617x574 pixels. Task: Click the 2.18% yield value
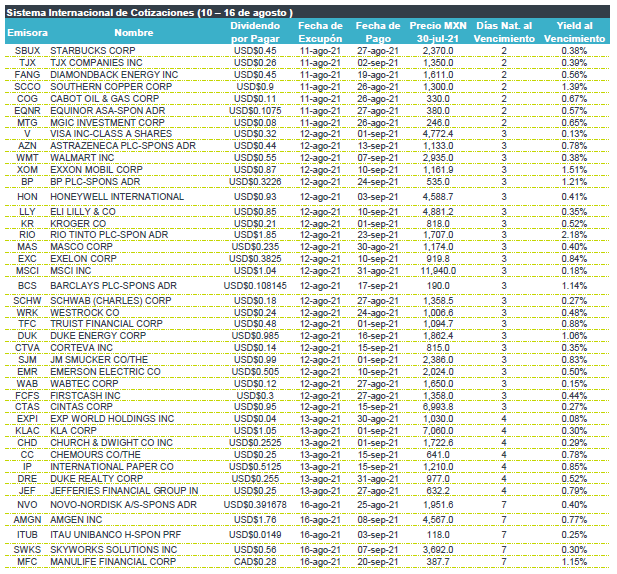(574, 235)
